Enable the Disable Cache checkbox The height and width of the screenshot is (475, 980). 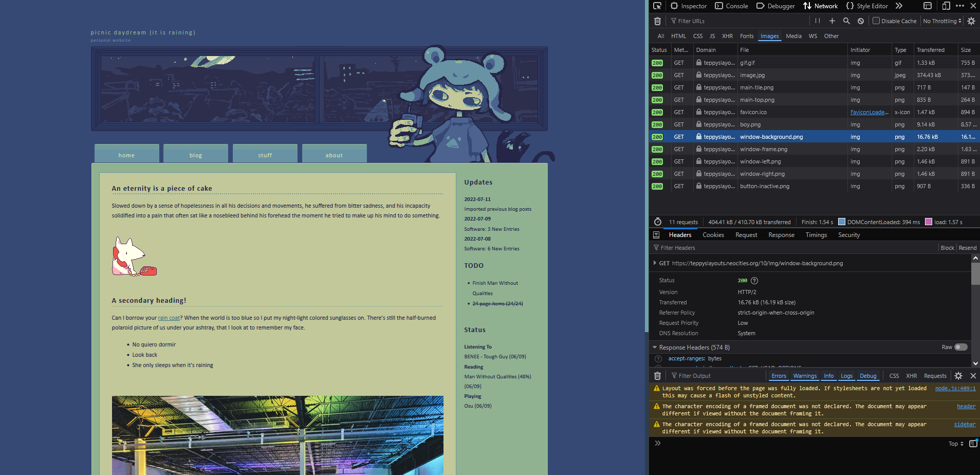point(877,21)
